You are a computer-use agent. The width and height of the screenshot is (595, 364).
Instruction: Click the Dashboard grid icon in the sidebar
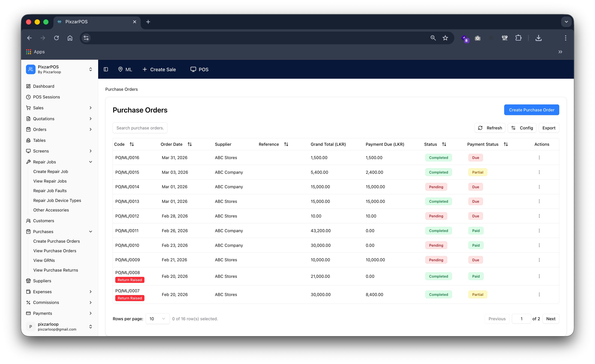[29, 86]
